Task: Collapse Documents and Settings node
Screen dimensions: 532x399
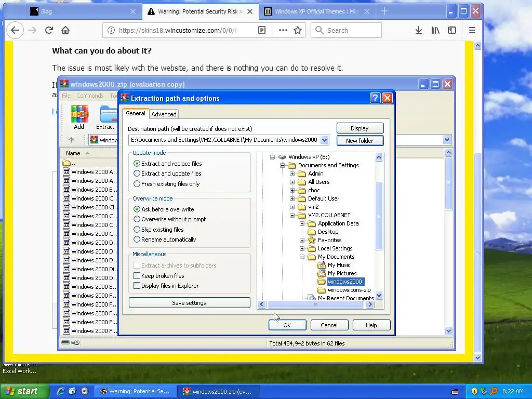Action: tap(282, 165)
